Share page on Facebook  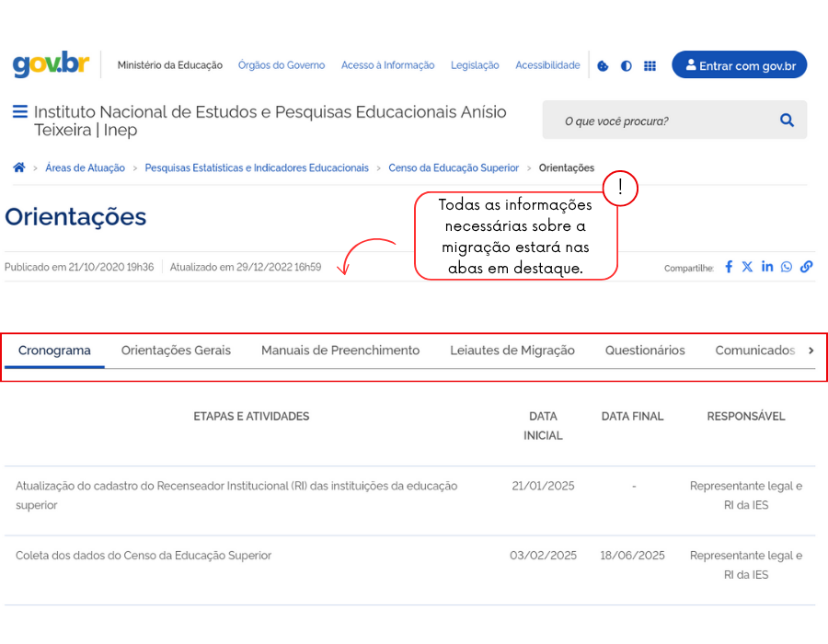[x=729, y=267]
